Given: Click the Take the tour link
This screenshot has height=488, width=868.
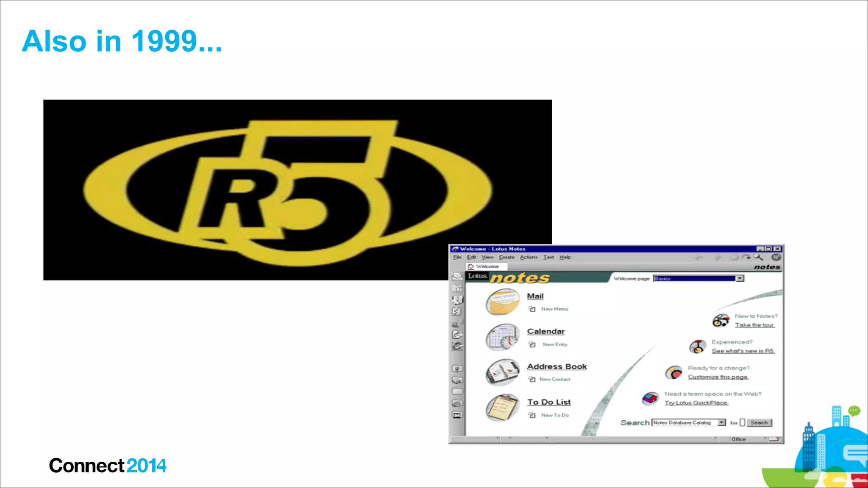Looking at the screenshot, I should click(x=754, y=325).
